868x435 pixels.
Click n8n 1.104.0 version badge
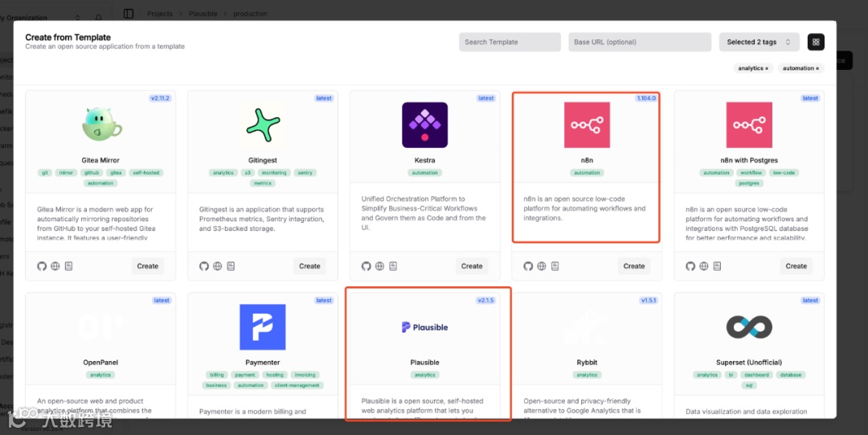pyautogui.click(x=646, y=98)
